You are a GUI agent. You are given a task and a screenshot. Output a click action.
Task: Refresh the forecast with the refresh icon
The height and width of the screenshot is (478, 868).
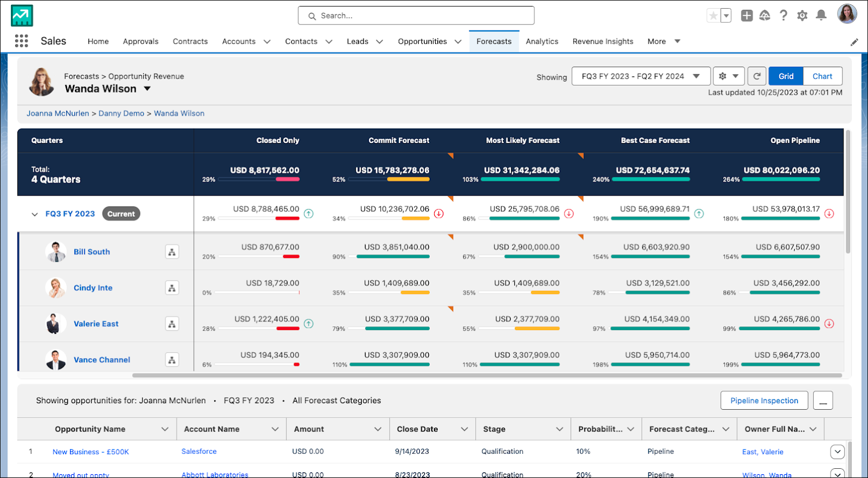pos(757,76)
